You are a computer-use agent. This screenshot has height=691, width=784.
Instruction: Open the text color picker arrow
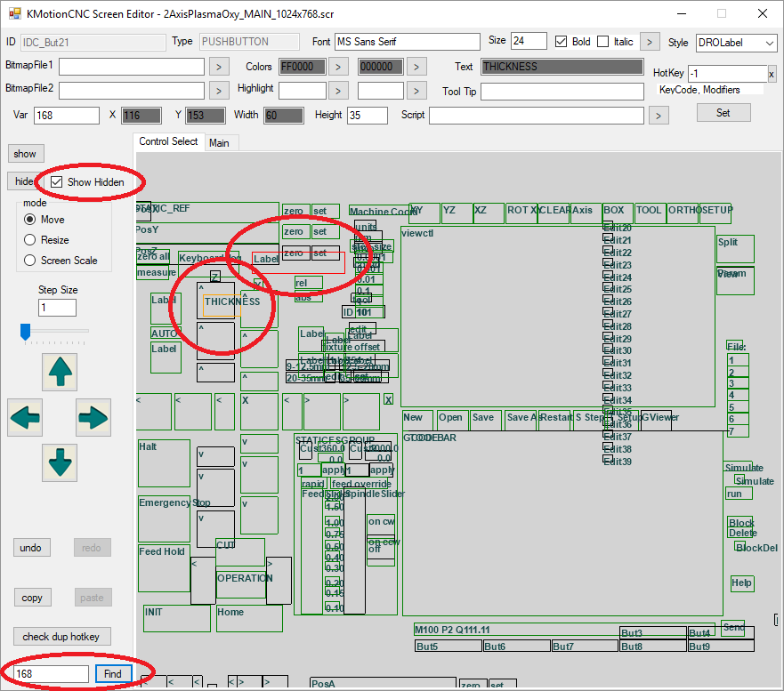point(338,67)
